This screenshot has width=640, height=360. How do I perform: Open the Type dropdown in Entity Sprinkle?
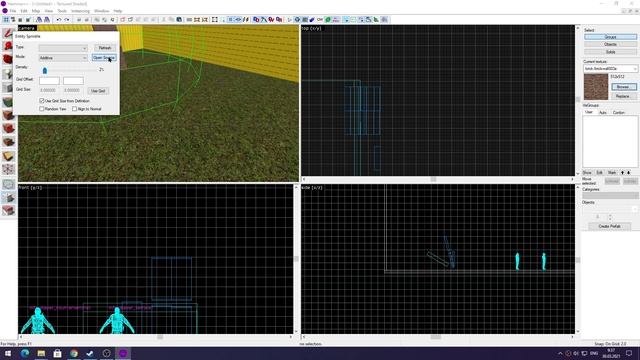pos(63,48)
